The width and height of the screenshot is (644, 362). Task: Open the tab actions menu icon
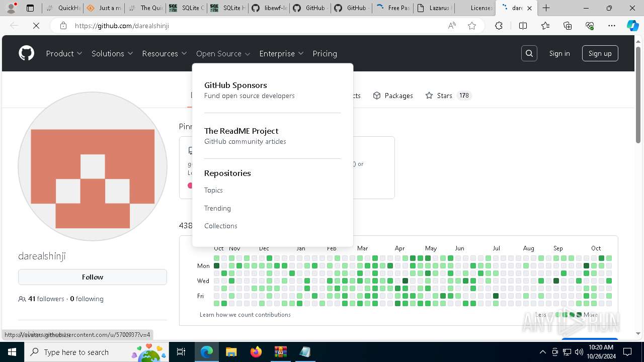pyautogui.click(x=30, y=8)
